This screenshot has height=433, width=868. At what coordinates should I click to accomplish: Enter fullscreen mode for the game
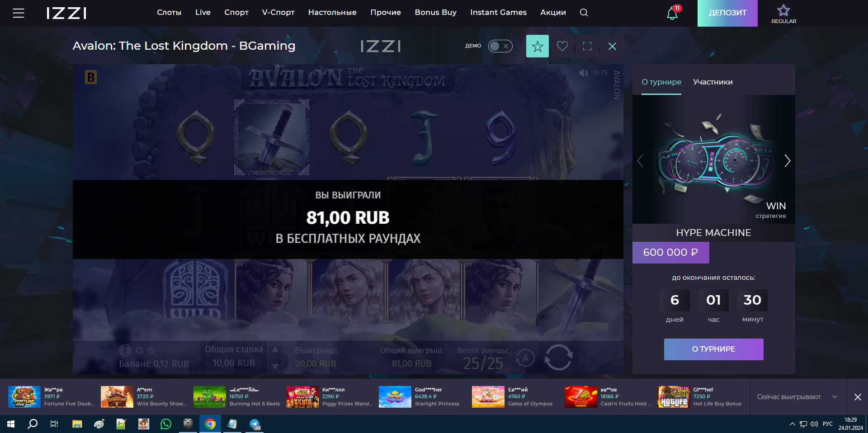pos(587,46)
